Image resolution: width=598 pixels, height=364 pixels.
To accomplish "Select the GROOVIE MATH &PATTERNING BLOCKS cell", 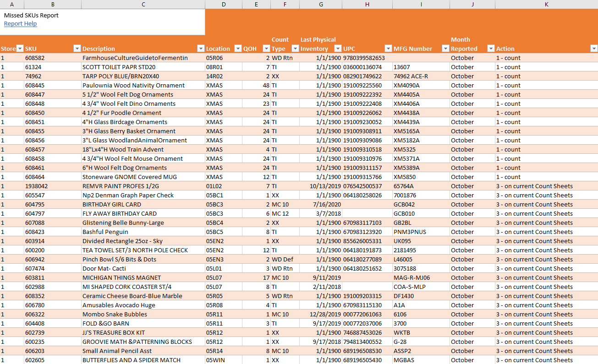I will click(143, 342).
